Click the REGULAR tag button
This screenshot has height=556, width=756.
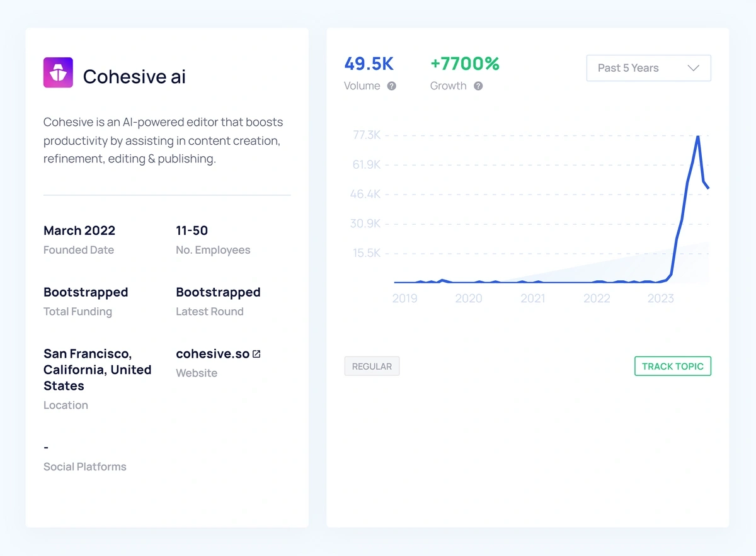372,366
